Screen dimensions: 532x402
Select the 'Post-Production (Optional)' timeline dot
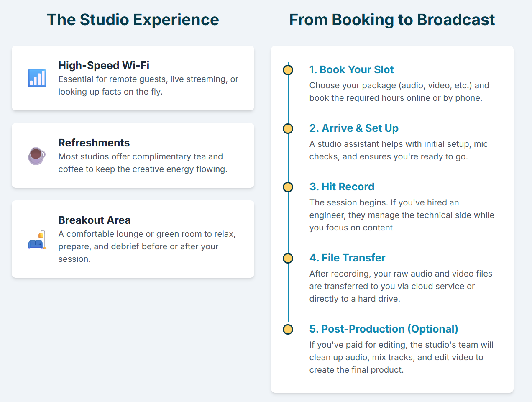(x=288, y=329)
